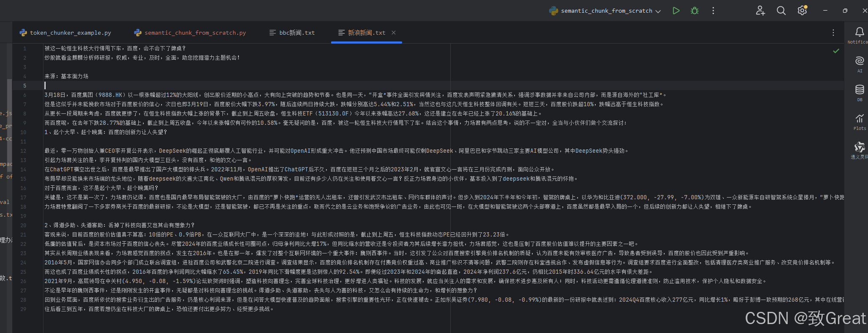Screen dimensions: 868x333
Task: Click line 13 text '引起力场君关注的是'
Action: click(69, 160)
